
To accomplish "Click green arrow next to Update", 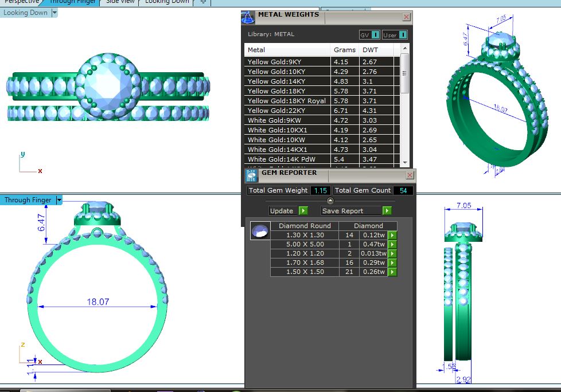I will pyautogui.click(x=303, y=211).
